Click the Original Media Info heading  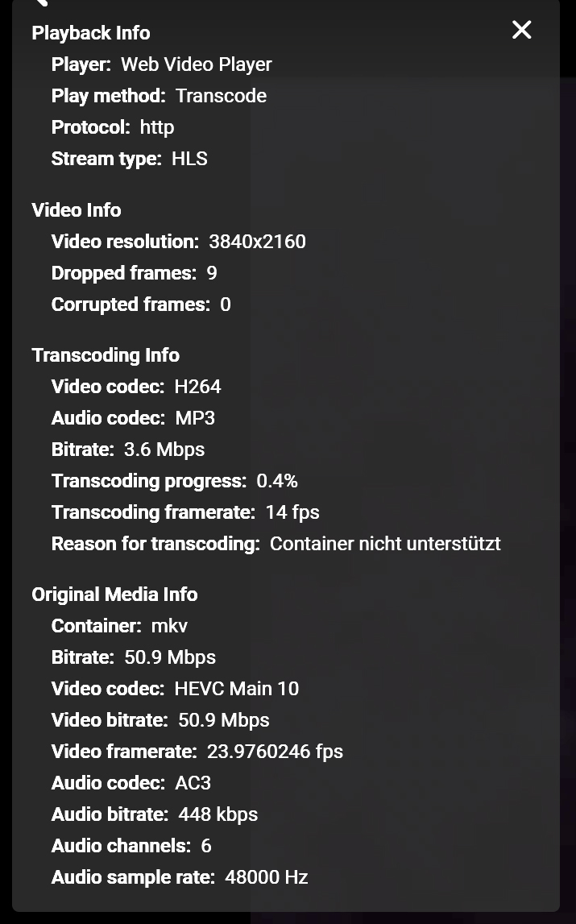114,595
